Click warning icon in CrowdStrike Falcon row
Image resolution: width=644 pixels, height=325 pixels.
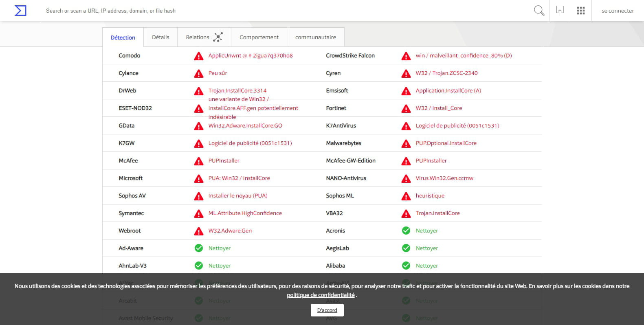coord(406,56)
